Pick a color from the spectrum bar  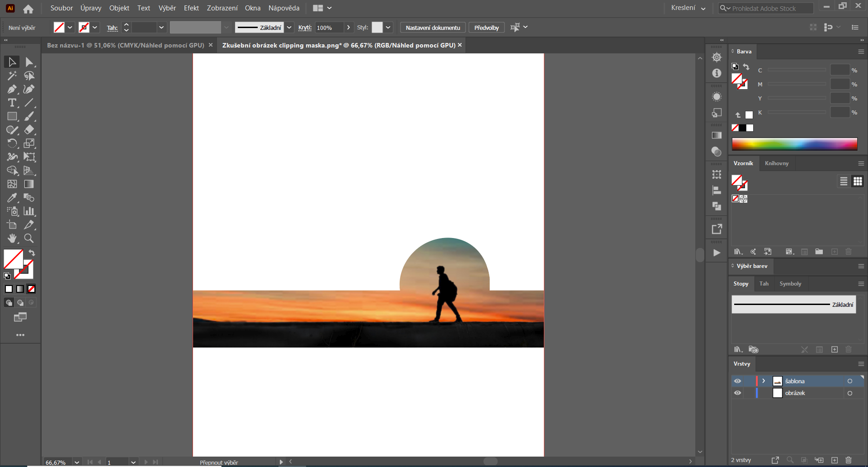coord(794,144)
